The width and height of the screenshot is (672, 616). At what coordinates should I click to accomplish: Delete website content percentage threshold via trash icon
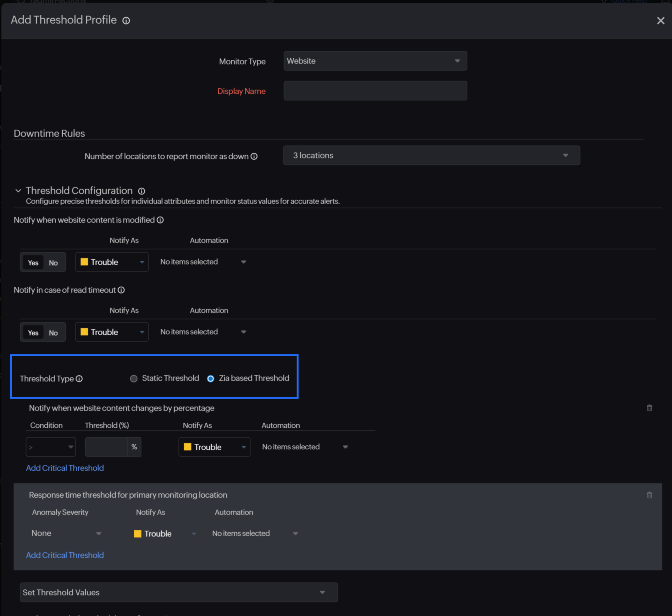click(x=649, y=408)
